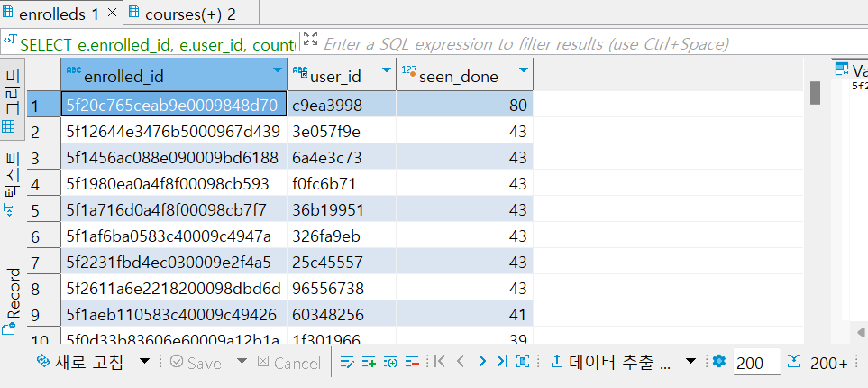
Task: Click the expand filter panel icon
Action: pos(311,39)
